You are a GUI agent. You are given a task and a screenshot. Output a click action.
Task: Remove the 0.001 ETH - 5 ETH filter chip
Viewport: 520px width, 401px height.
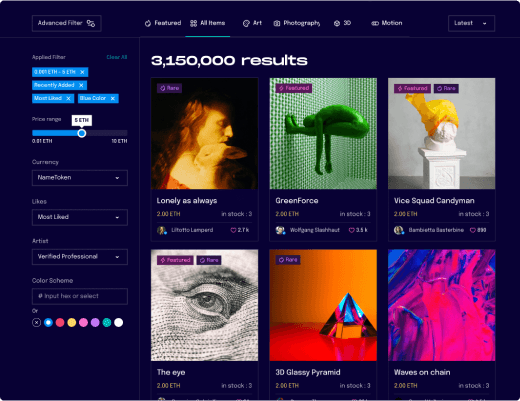82,72
